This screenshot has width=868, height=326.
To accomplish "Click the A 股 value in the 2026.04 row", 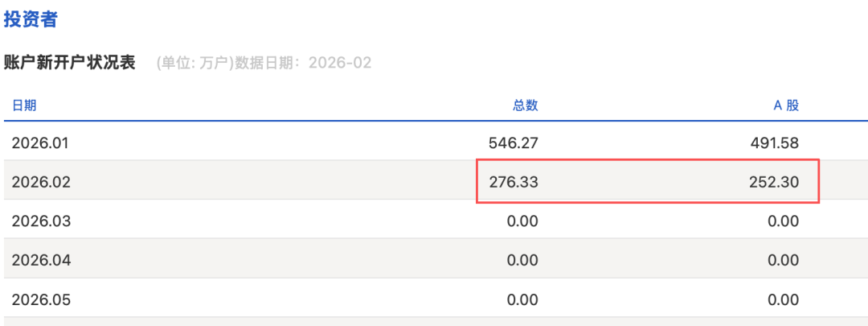I will click(783, 261).
